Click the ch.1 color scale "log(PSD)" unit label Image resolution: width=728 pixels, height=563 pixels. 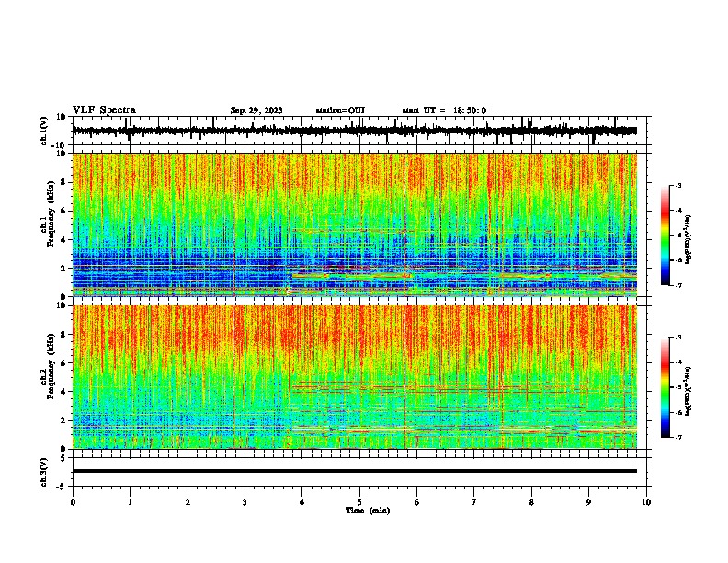[x=688, y=240]
